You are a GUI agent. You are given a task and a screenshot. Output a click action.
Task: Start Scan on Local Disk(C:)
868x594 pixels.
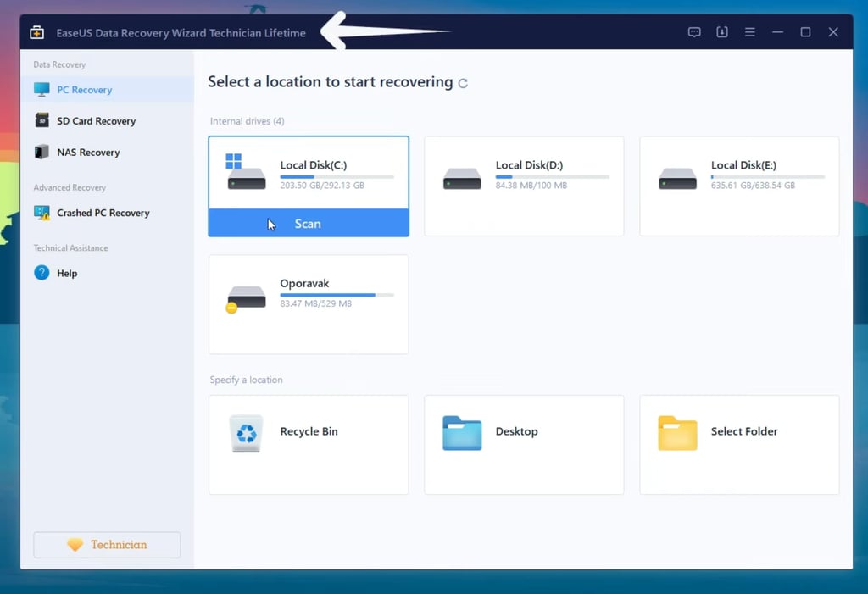click(x=309, y=223)
